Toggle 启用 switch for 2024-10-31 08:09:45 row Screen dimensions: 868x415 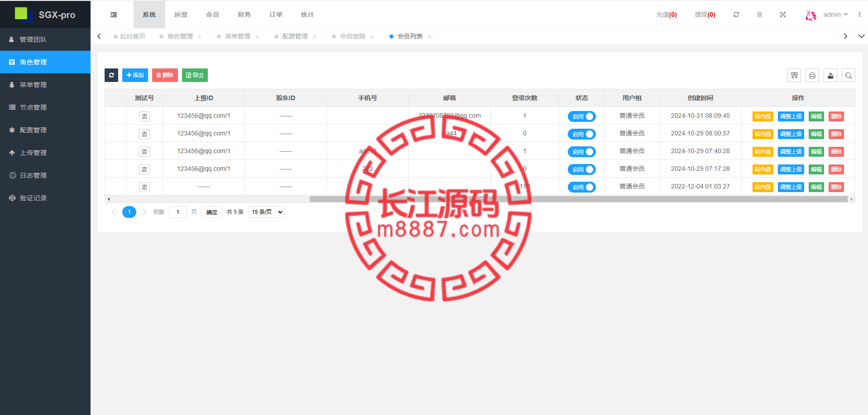click(582, 116)
